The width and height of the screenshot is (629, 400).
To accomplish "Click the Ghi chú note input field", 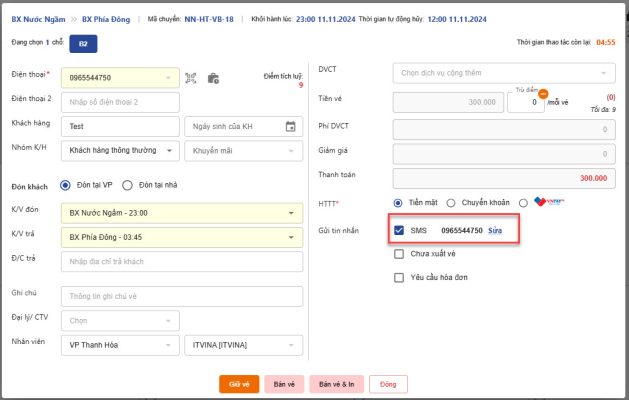I will click(180, 297).
